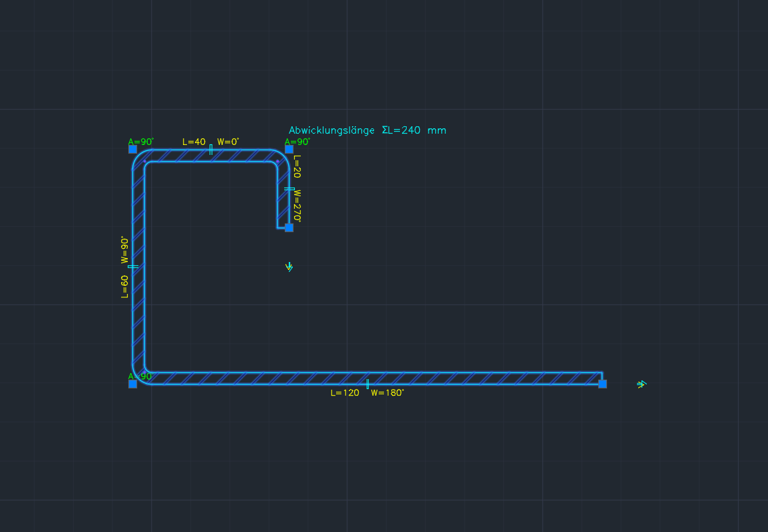The width and height of the screenshot is (768, 532).
Task: Click the 'W=180°' angle label
Action: click(x=387, y=393)
